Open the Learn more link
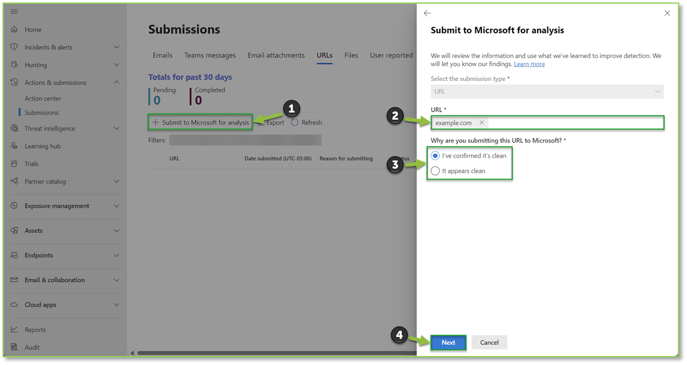 click(x=529, y=64)
